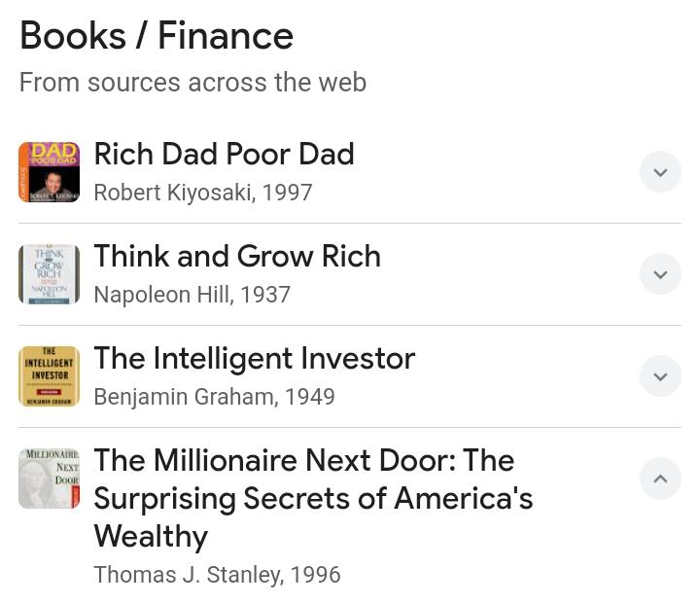Collapse The Millionaire Next Door entry
700x604 pixels.
pos(660,479)
